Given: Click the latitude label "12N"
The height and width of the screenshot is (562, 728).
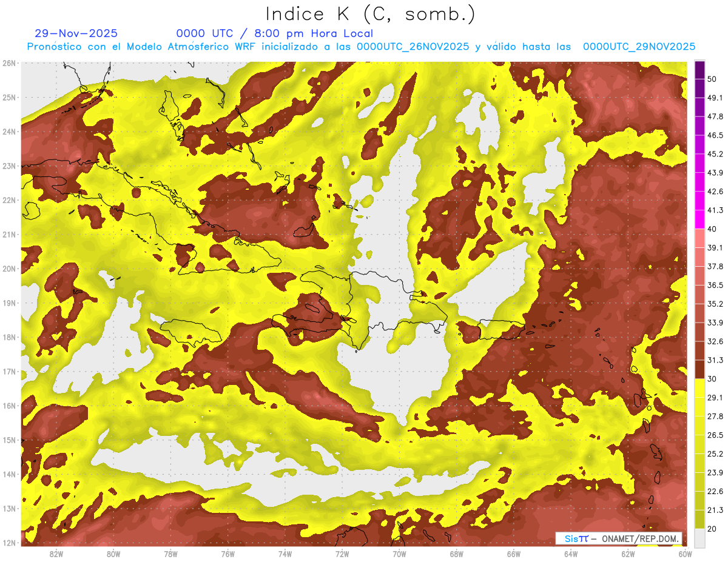Looking at the screenshot, I should [9, 543].
